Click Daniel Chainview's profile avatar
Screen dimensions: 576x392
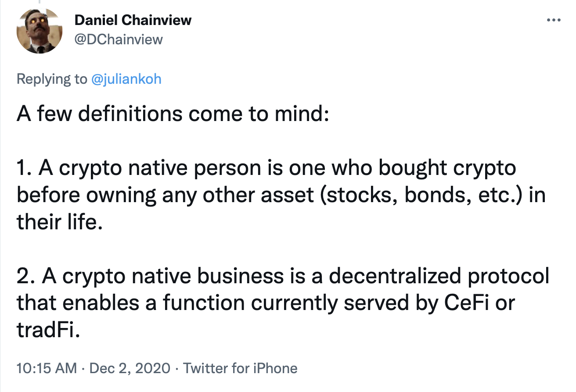coord(40,29)
